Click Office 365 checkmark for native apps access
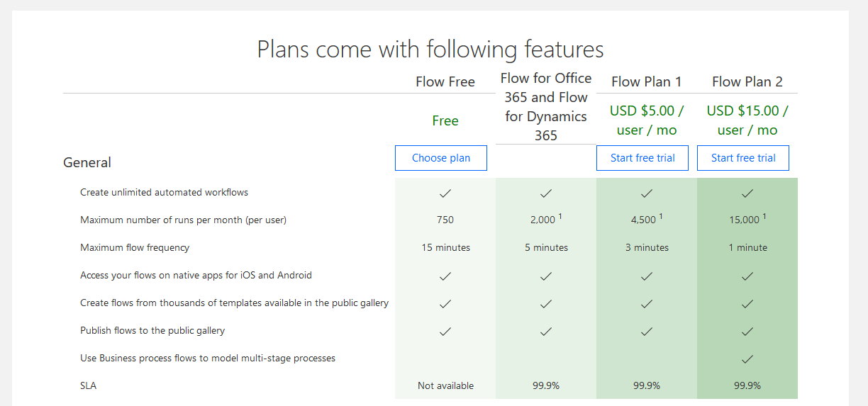Screen dimensions: 868x406 coord(546,276)
